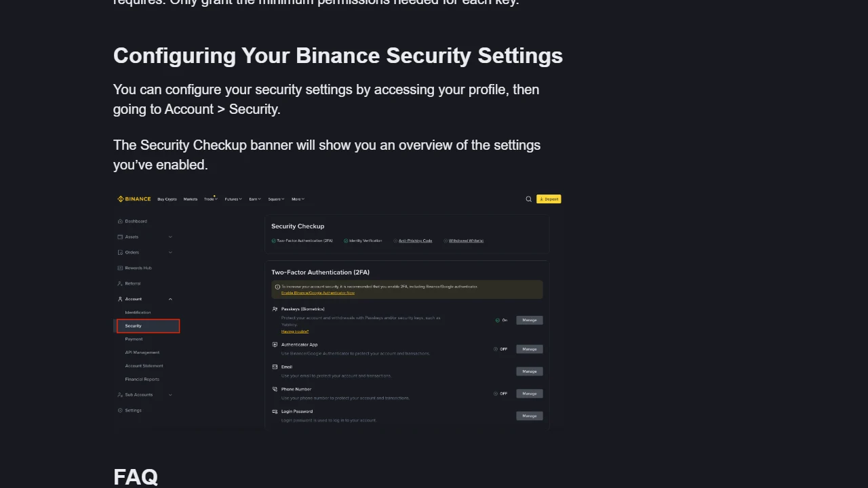The height and width of the screenshot is (488, 868).
Task: Select Account Statement in sidebar
Action: [144, 366]
